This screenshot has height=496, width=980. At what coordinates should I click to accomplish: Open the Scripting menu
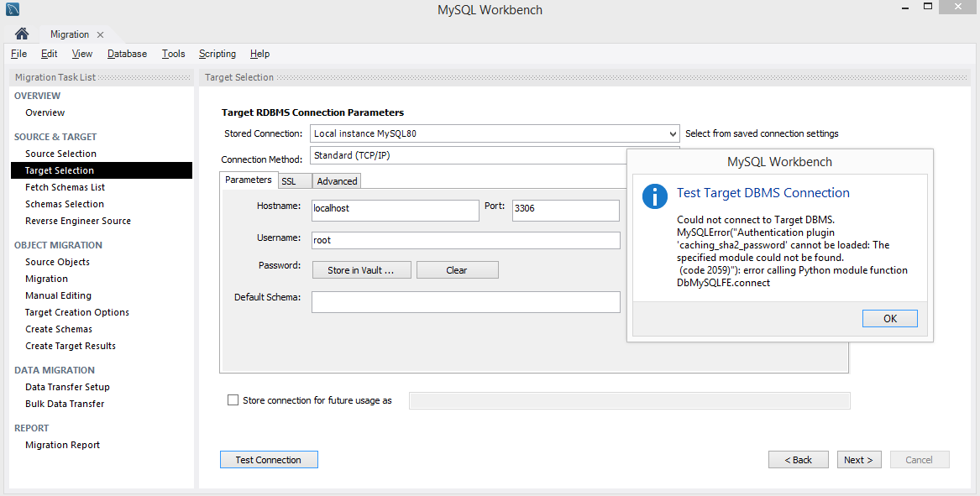click(x=217, y=54)
